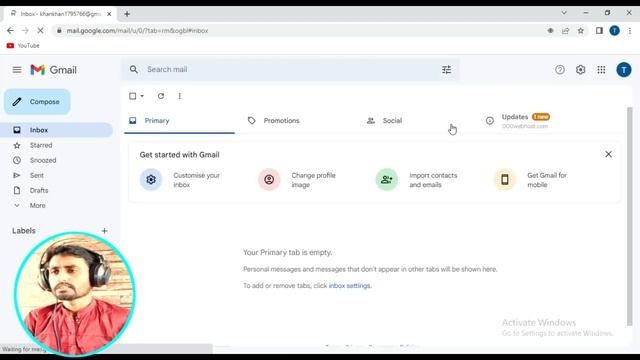Click the Get Gmail for mobile icon
The image size is (640, 360).
tap(505, 180)
